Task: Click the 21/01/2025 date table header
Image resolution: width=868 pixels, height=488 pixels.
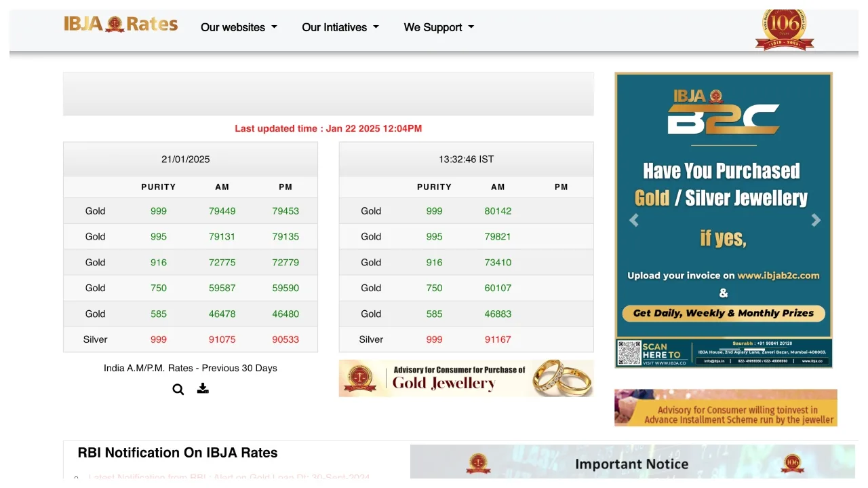Action: pyautogui.click(x=186, y=159)
